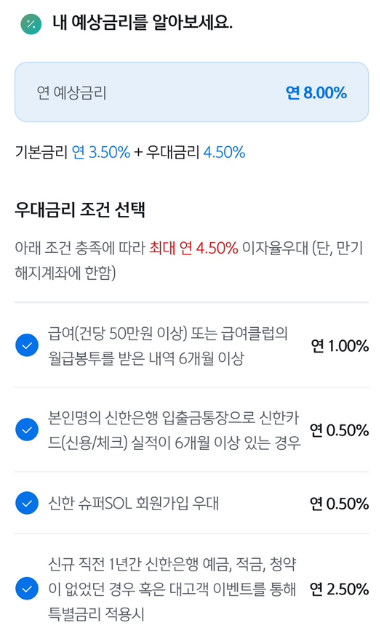The image size is (380, 637).
Task: Uncheck the 신한카드 실적 6개월 condition checkbox
Action: pyautogui.click(x=27, y=430)
